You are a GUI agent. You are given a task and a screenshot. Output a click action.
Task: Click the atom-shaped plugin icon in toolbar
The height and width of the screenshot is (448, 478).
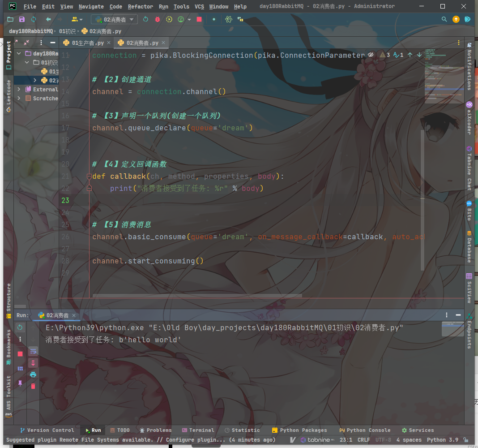229,20
